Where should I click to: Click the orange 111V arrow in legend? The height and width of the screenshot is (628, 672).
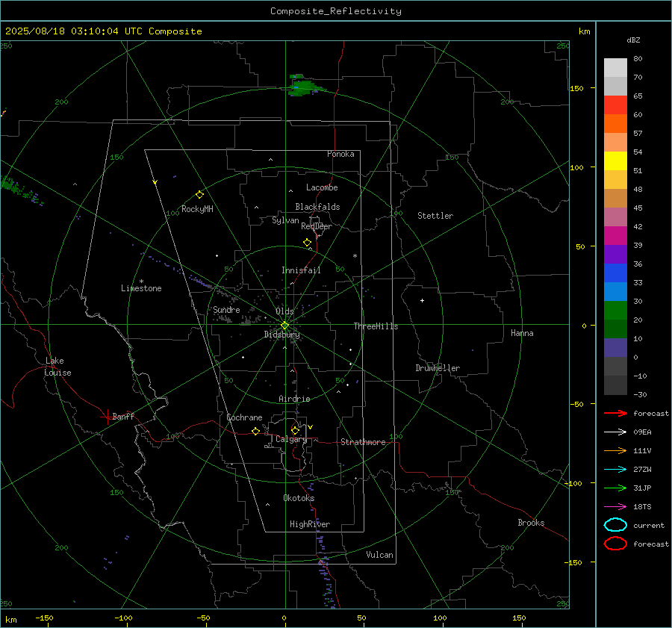(615, 450)
